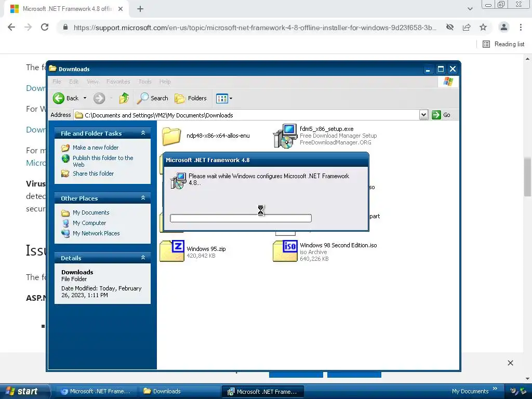The image size is (532, 399).
Task: Minimize the Downloads Explorer window
Action: pos(428,69)
